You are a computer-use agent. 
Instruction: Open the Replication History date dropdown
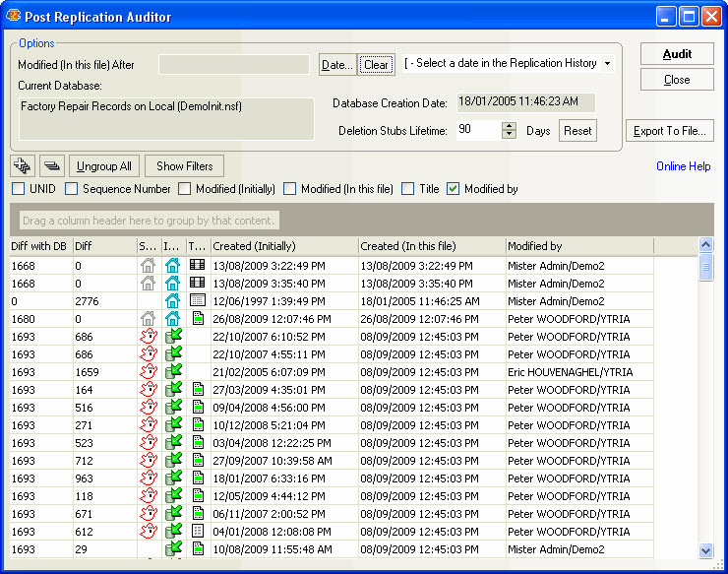point(608,64)
